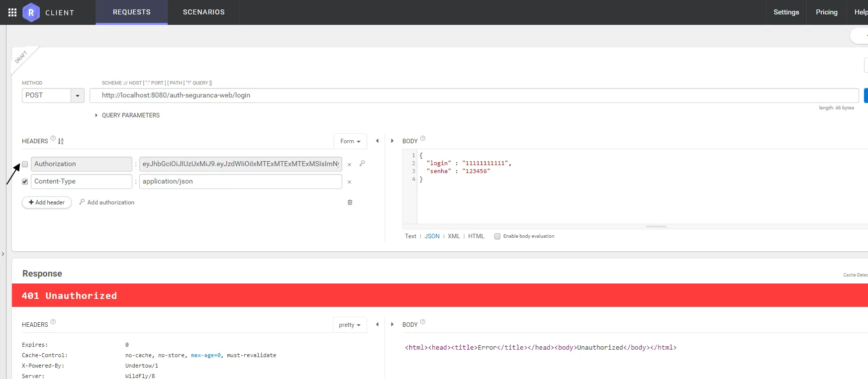
Task: Open the Settings menu
Action: tap(786, 12)
